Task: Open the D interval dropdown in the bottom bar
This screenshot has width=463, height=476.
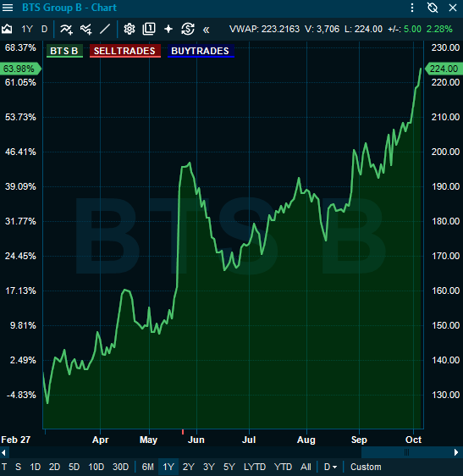Action: [330, 467]
